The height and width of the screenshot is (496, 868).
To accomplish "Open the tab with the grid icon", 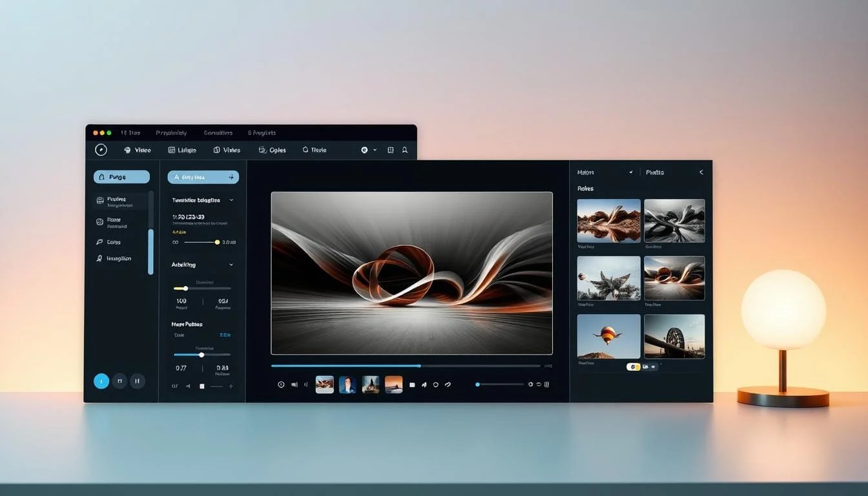I will coord(182,150).
